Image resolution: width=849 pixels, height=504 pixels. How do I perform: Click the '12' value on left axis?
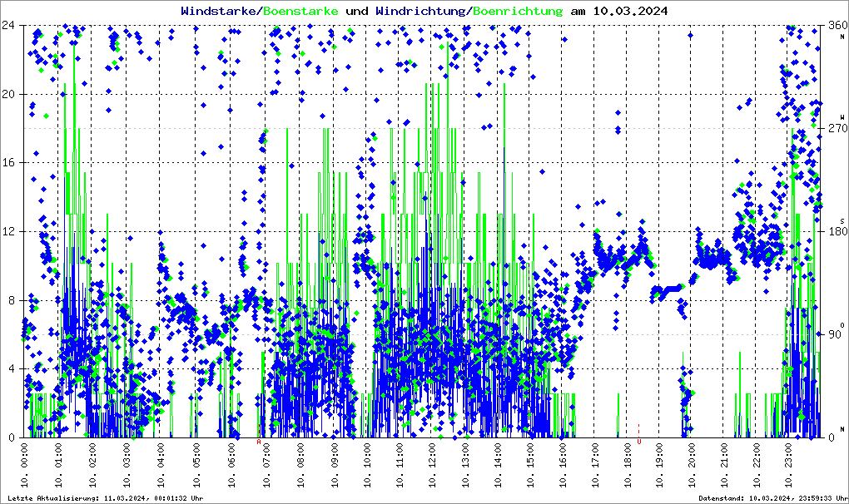click(10, 231)
